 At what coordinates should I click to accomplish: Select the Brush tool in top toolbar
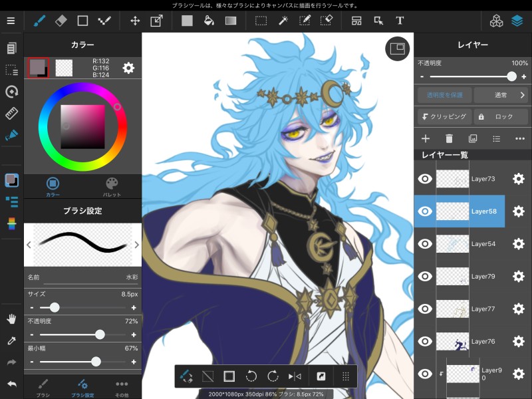[x=40, y=21]
